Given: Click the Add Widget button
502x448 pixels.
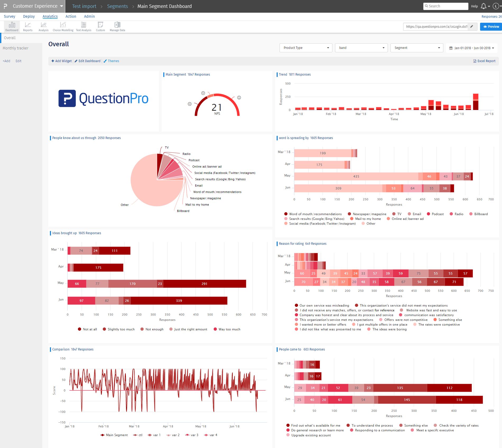Looking at the screenshot, I should [62, 61].
